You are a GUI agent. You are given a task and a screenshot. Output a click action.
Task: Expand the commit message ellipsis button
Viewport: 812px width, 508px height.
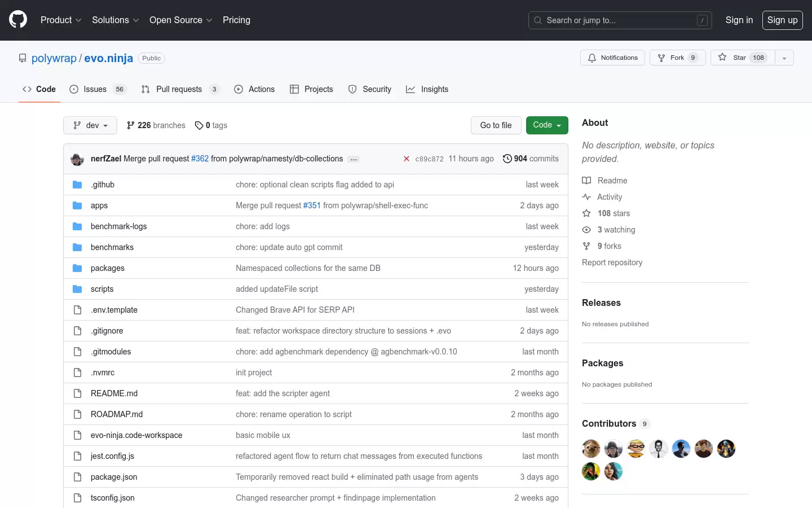(x=354, y=159)
